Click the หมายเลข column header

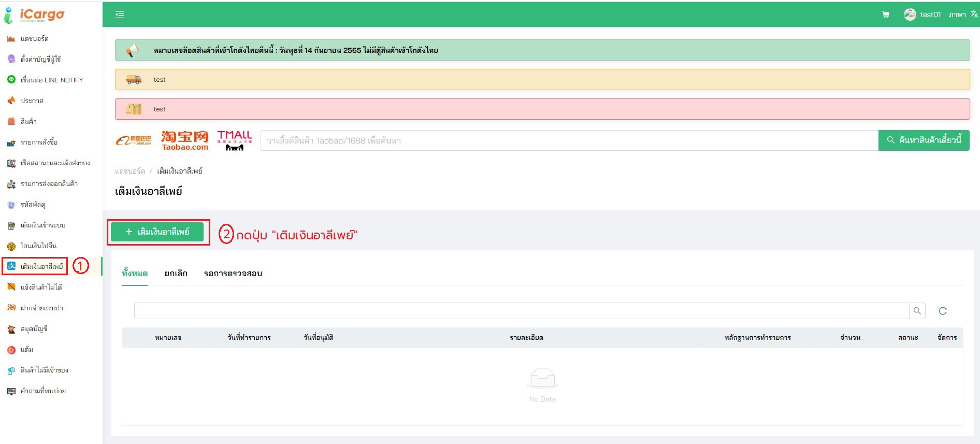tap(168, 337)
